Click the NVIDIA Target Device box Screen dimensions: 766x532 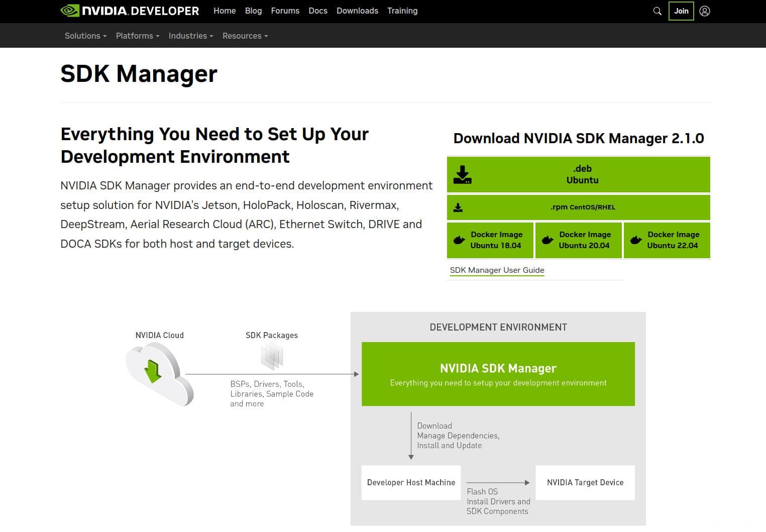coord(585,482)
